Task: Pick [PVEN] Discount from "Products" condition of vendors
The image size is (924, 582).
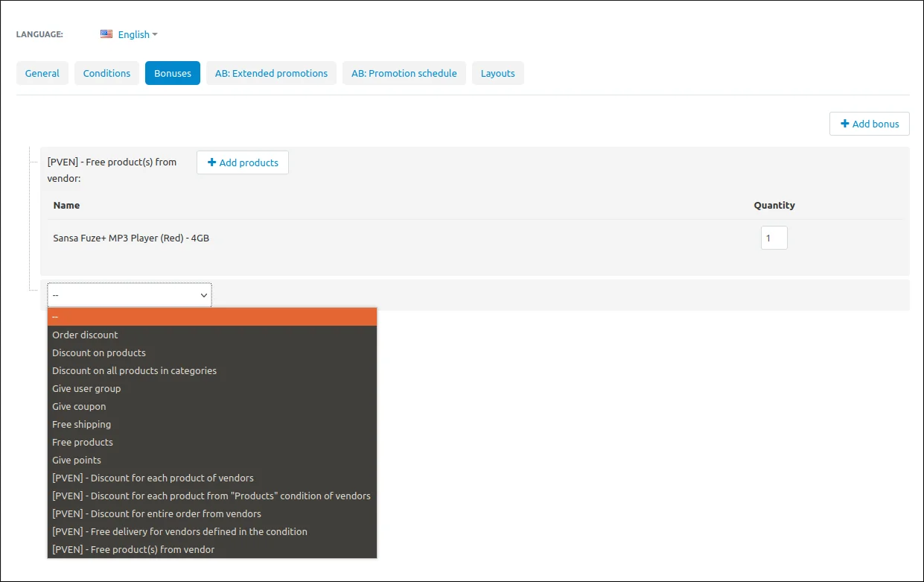Action: (x=212, y=496)
